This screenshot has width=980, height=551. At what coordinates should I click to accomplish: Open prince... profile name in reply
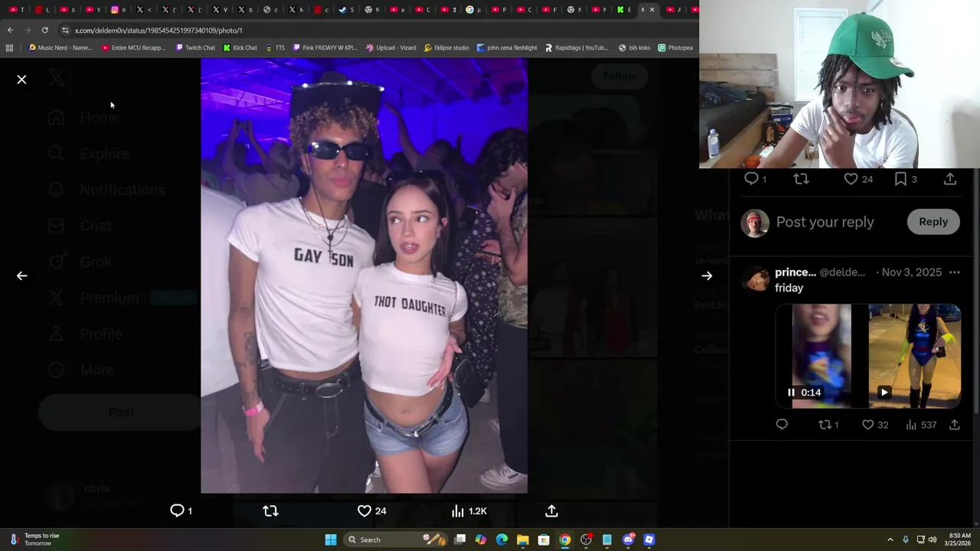click(x=794, y=272)
